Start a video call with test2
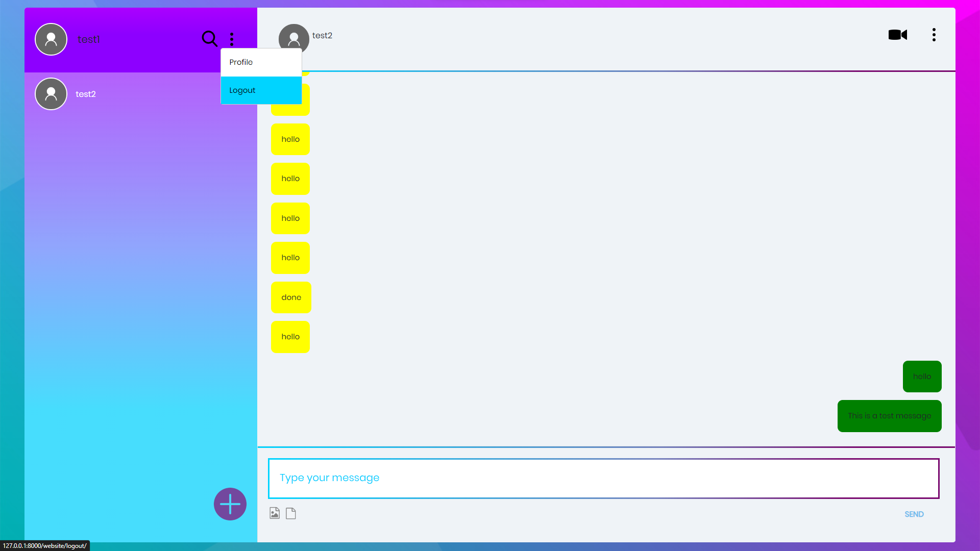The height and width of the screenshot is (551, 980). coord(898,35)
